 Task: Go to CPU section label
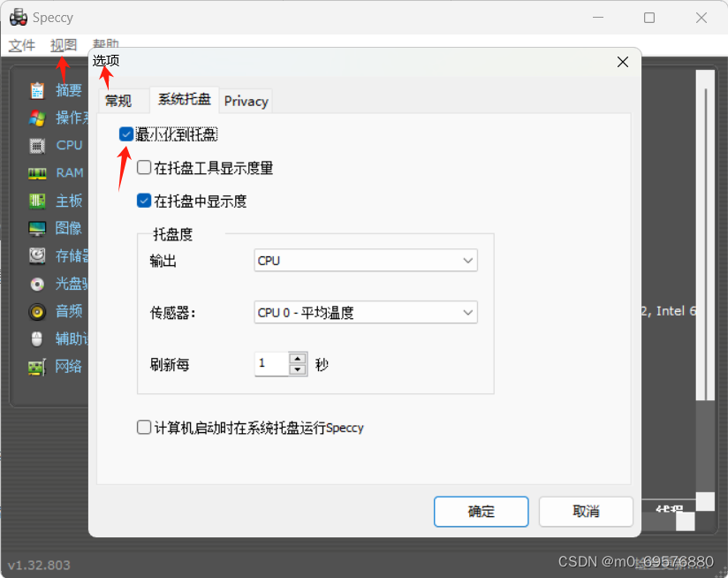point(69,145)
